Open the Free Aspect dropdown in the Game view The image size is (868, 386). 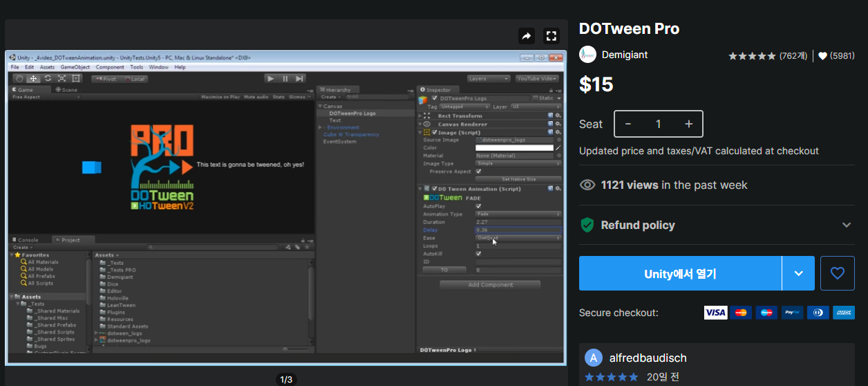click(x=46, y=97)
